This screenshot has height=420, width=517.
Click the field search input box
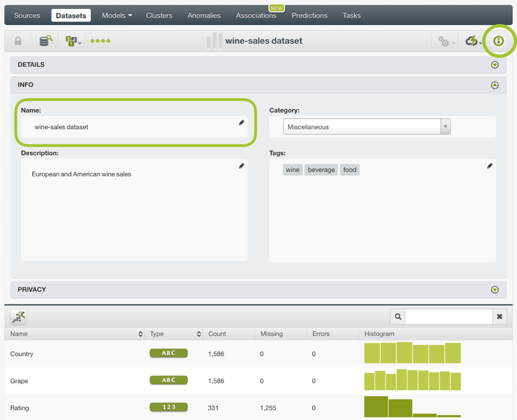[448, 317]
